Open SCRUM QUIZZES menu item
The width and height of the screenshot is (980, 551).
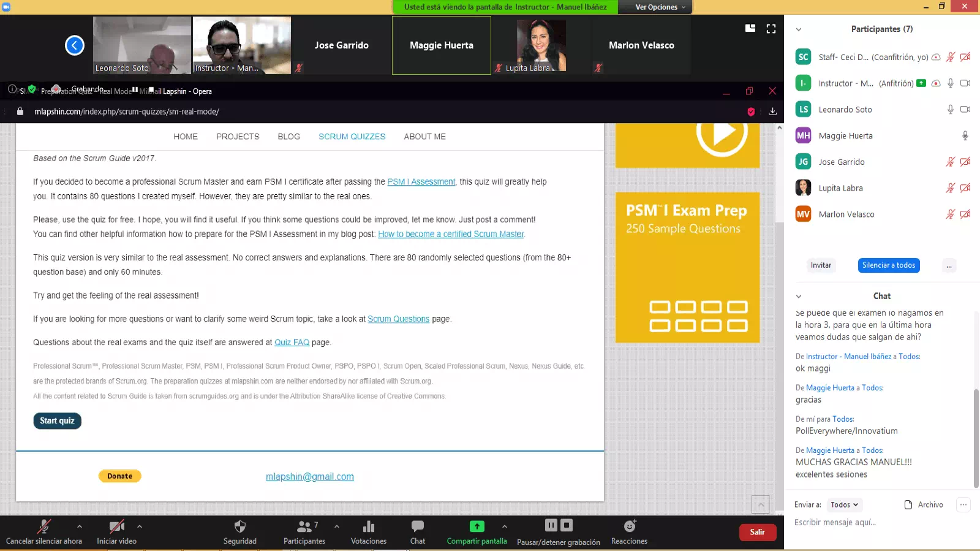tap(352, 137)
